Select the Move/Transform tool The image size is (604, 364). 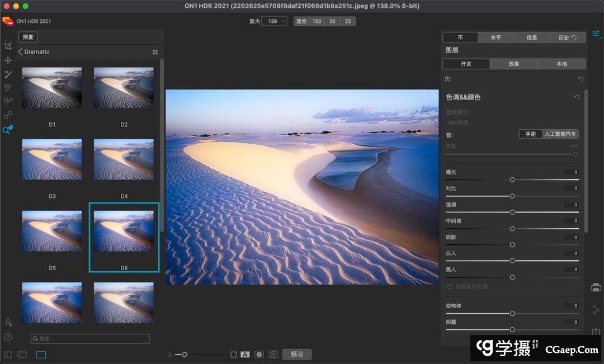tap(8, 60)
